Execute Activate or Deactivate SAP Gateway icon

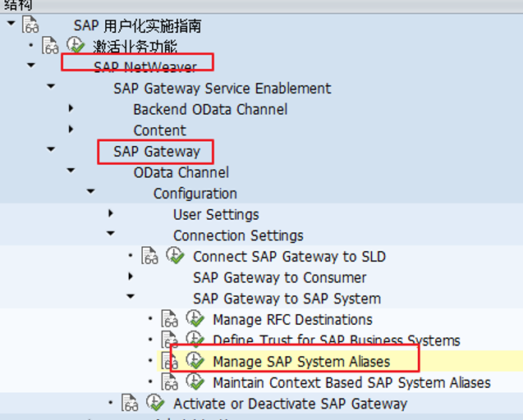(155, 403)
